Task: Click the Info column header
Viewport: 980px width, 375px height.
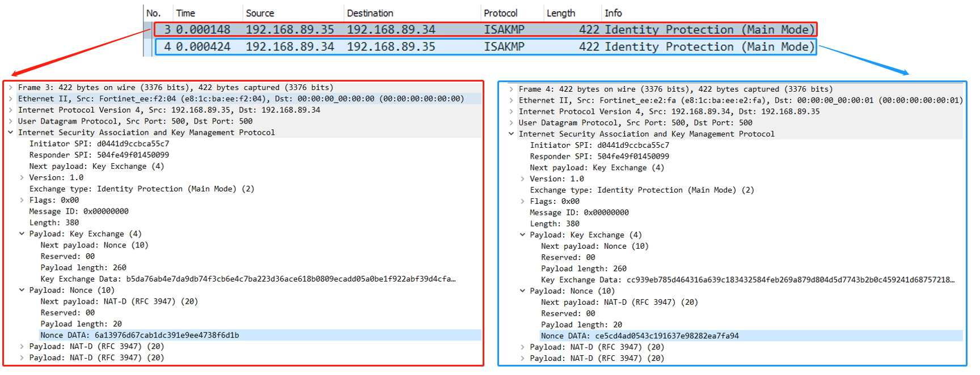Action: click(x=612, y=13)
